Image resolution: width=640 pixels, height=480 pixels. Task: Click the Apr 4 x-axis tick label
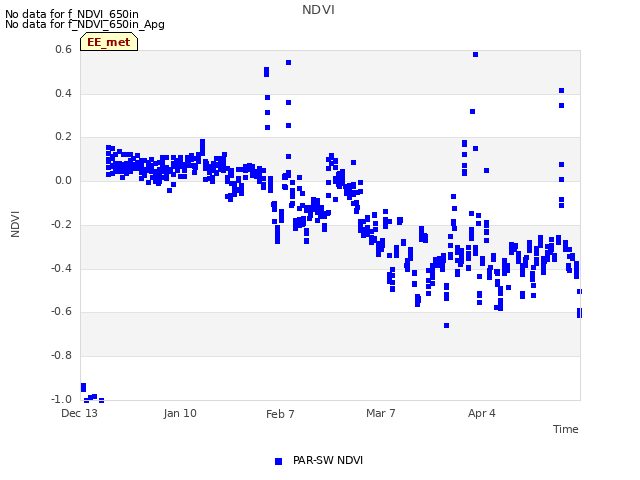coord(482,413)
